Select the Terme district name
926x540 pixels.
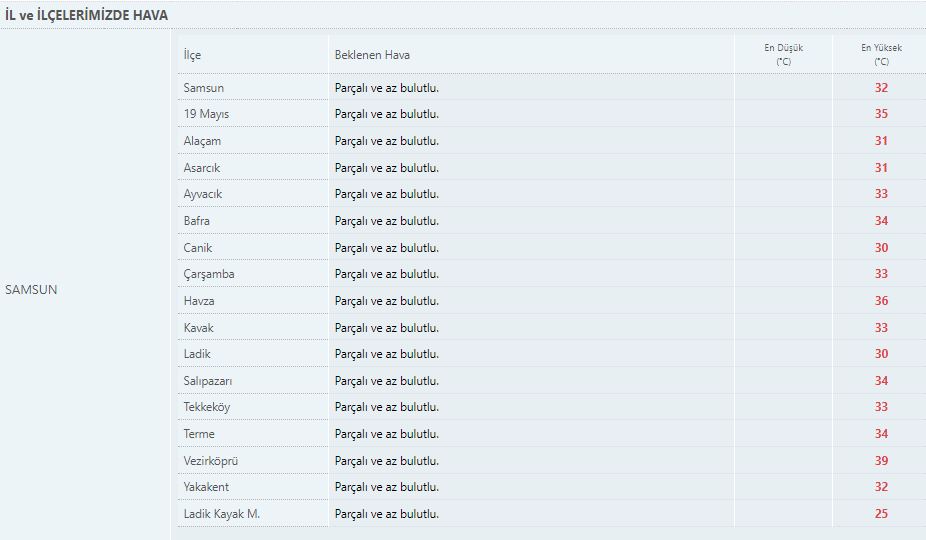tap(199, 434)
